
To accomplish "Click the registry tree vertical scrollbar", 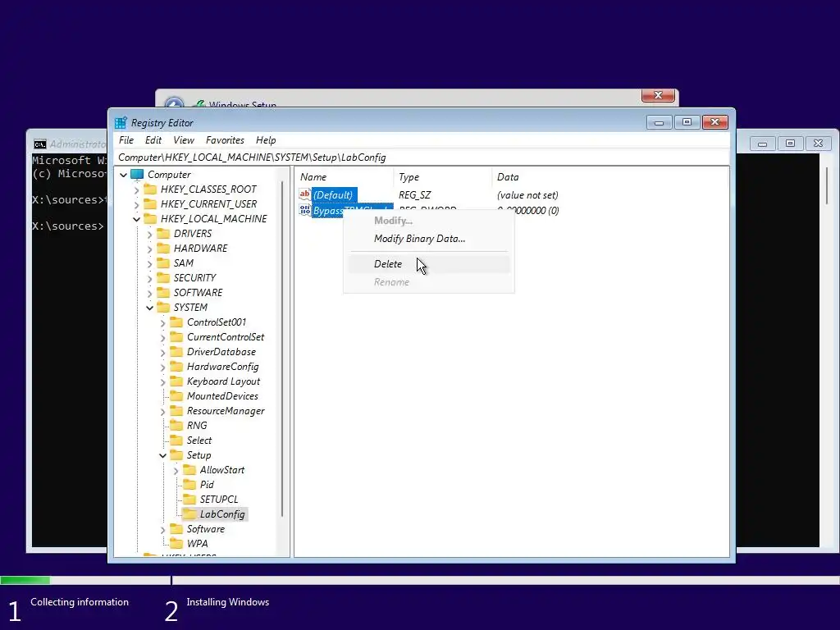I will coord(282,348).
